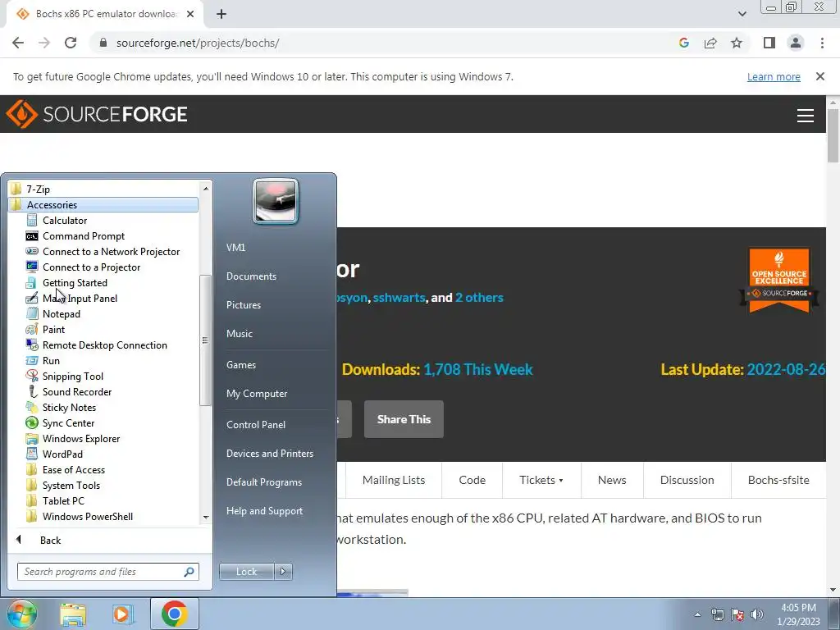Launch Windows Explorer from Accessories
840x630 pixels.
coord(81,438)
